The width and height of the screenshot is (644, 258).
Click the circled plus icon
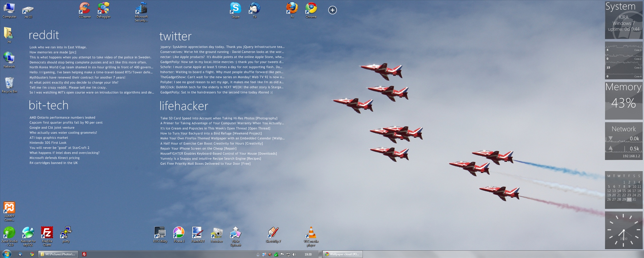332,10
